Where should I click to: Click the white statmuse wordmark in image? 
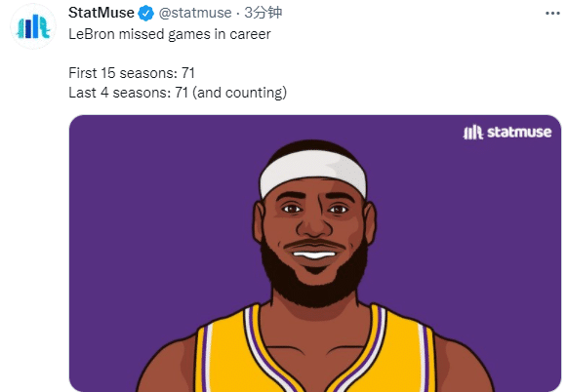pyautogui.click(x=519, y=133)
